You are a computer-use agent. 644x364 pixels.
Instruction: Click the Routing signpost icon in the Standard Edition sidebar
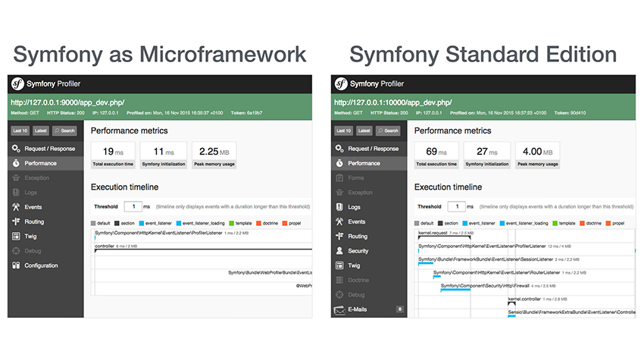pos(339,237)
